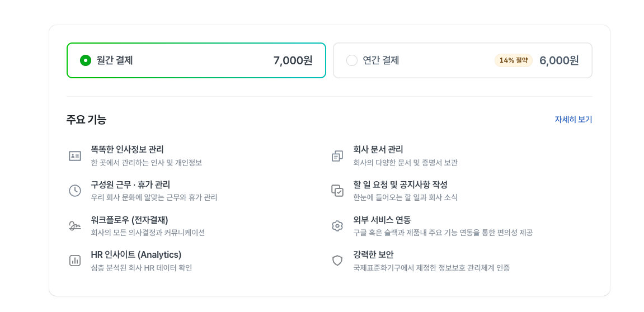
Task: Click the 외부 서비스 연동 feature title
Action: (x=382, y=220)
